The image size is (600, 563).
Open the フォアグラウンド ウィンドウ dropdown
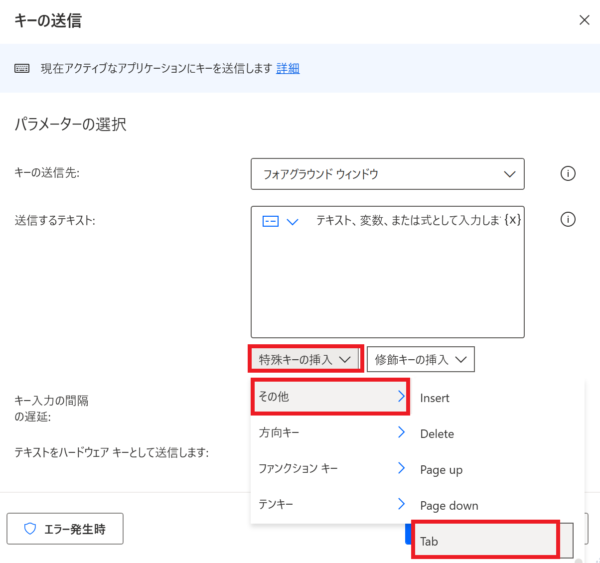pyautogui.click(x=388, y=174)
